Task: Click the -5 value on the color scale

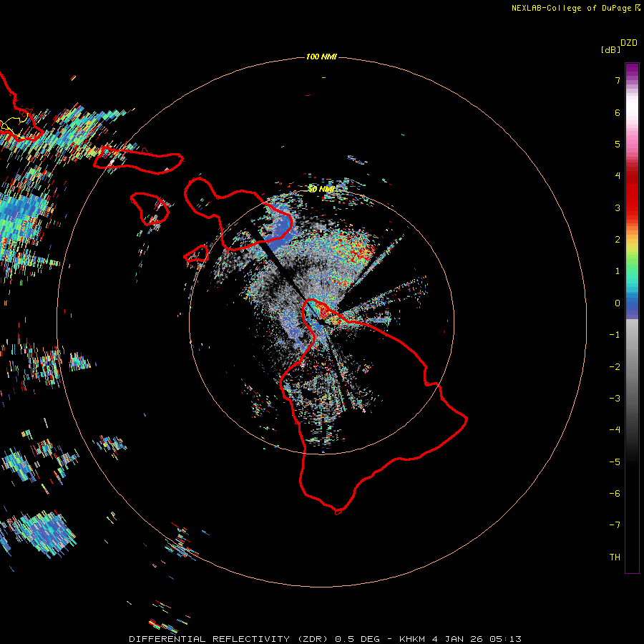Action: click(615, 462)
